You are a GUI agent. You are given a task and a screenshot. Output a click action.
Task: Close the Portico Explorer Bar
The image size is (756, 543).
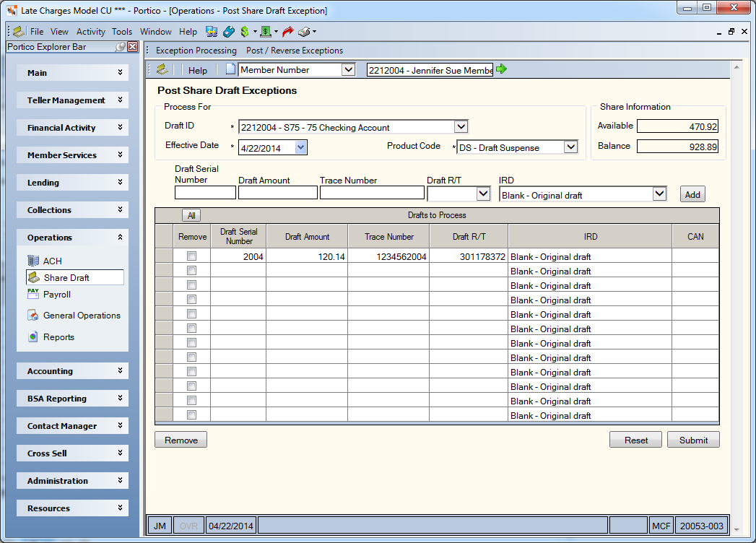tap(133, 47)
